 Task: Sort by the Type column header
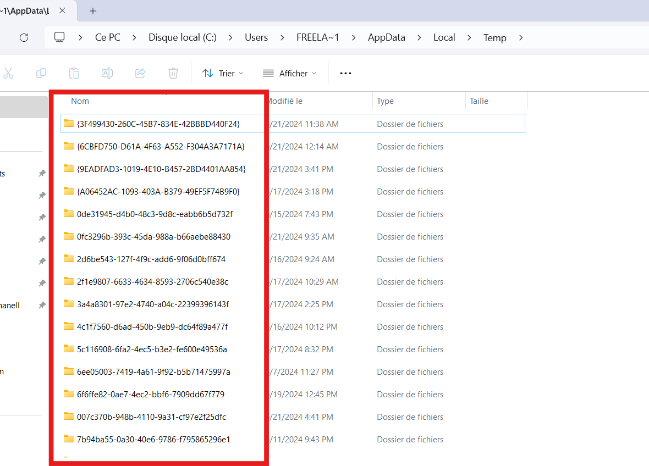385,101
